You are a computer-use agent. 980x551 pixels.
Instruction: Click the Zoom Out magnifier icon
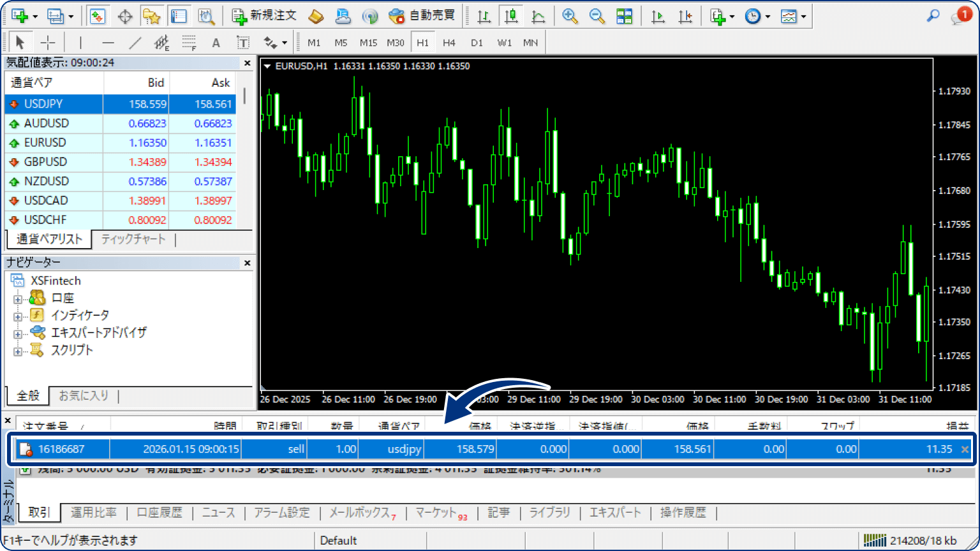coord(597,17)
